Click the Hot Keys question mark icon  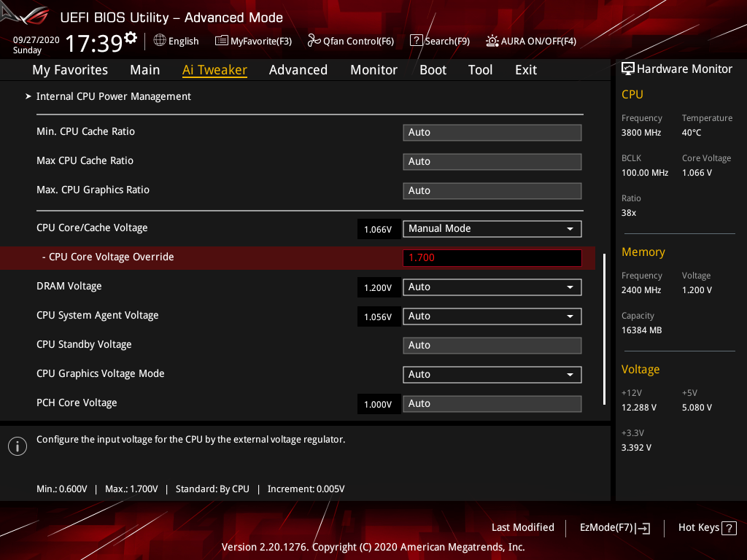(729, 528)
